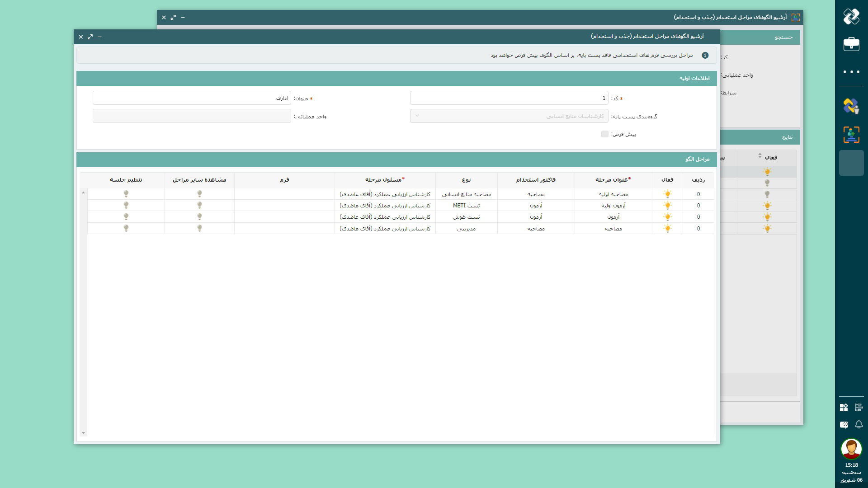The height and width of the screenshot is (488, 868).
Task: Toggle the پیش فرض checkbox
Action: pos(604,134)
